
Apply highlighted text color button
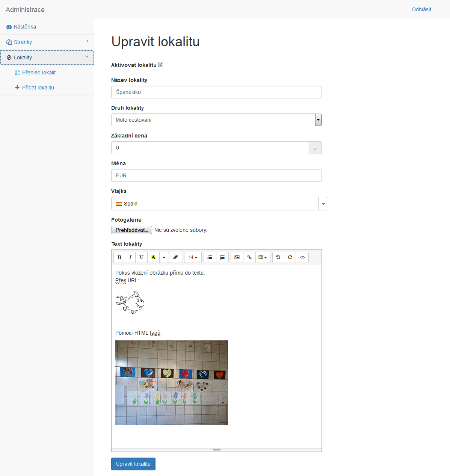153,257
